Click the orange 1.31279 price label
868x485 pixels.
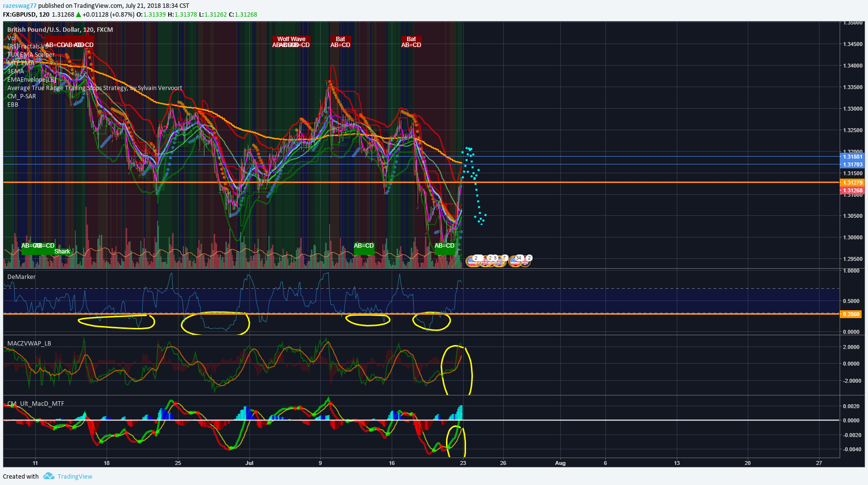click(852, 183)
